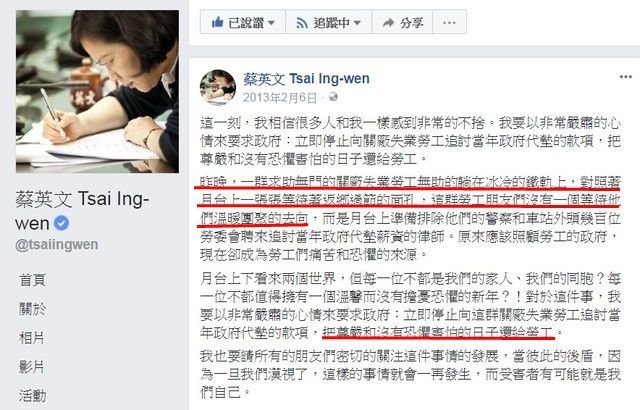Open the large page profile picture
640x410 pixels.
pos(97,91)
